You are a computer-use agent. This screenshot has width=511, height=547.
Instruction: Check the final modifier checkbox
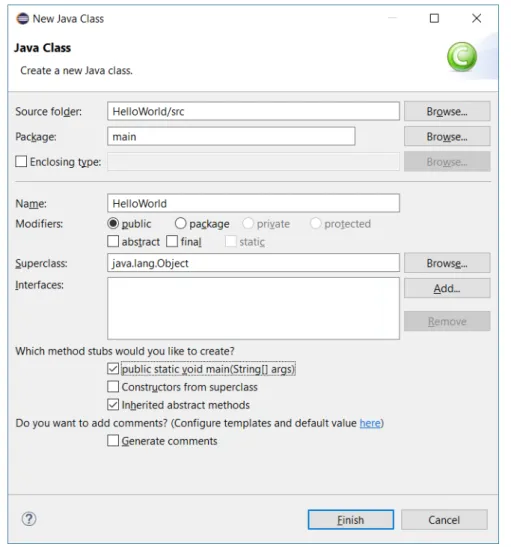(172, 241)
